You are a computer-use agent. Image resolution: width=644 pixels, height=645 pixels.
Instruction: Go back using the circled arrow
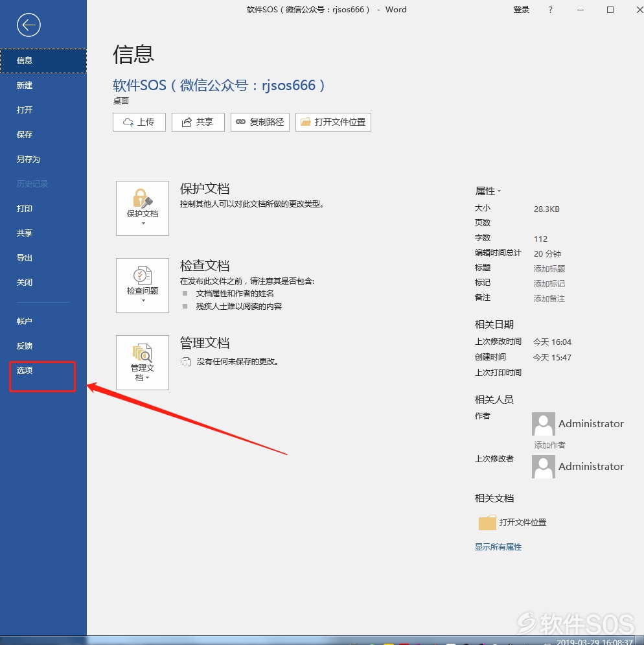29,25
